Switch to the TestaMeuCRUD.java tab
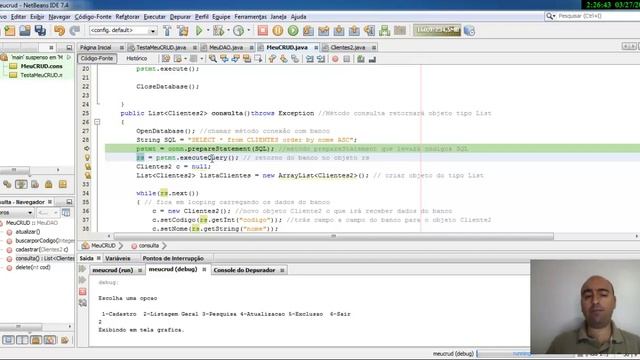This screenshot has width=640, height=360. pyautogui.click(x=161, y=47)
